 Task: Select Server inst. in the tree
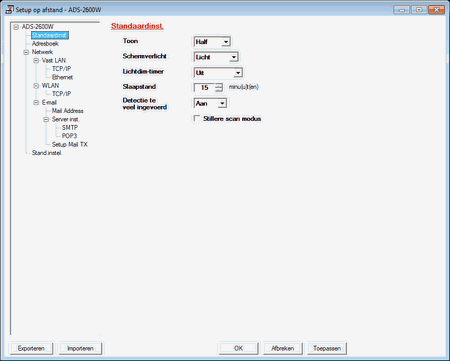[x=65, y=119]
